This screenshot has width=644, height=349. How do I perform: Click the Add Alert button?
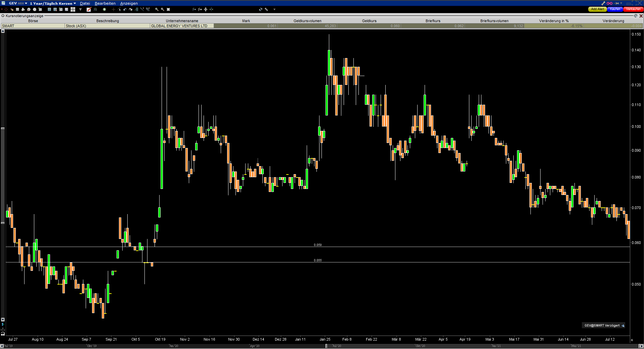597,9
